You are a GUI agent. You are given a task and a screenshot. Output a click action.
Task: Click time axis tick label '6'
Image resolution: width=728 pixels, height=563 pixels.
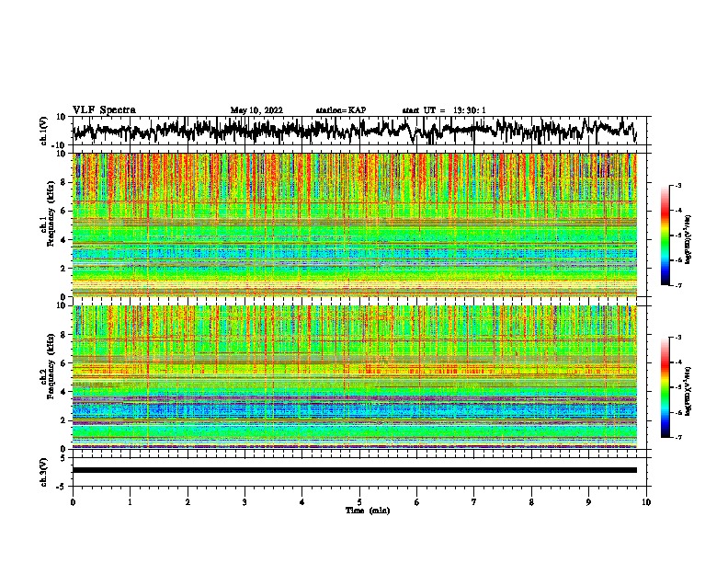tap(417, 502)
